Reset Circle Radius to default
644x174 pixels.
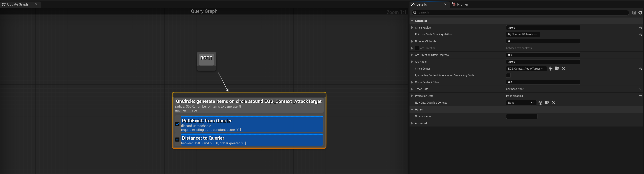click(x=640, y=28)
